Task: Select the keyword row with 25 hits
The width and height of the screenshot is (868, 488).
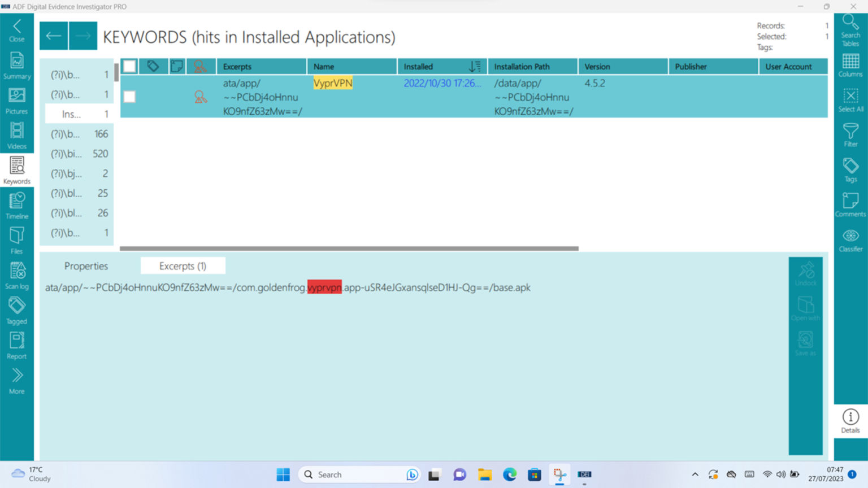Action: coord(79,193)
